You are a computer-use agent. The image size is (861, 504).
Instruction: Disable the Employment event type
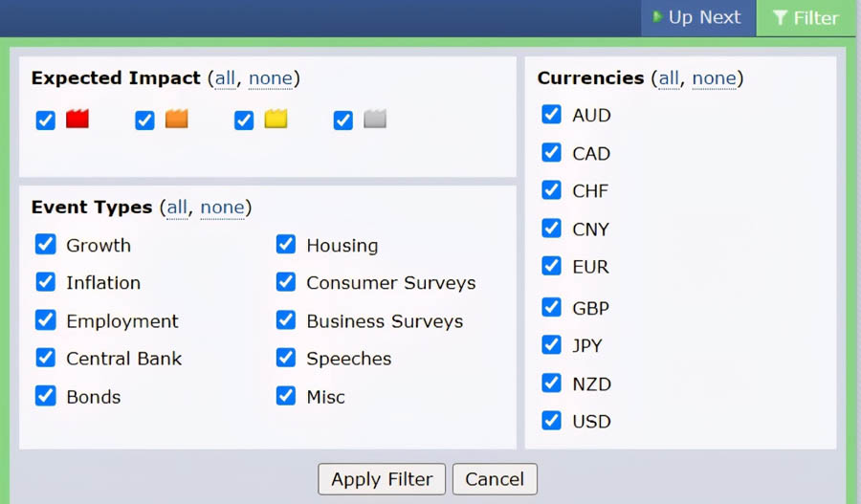[x=46, y=320]
